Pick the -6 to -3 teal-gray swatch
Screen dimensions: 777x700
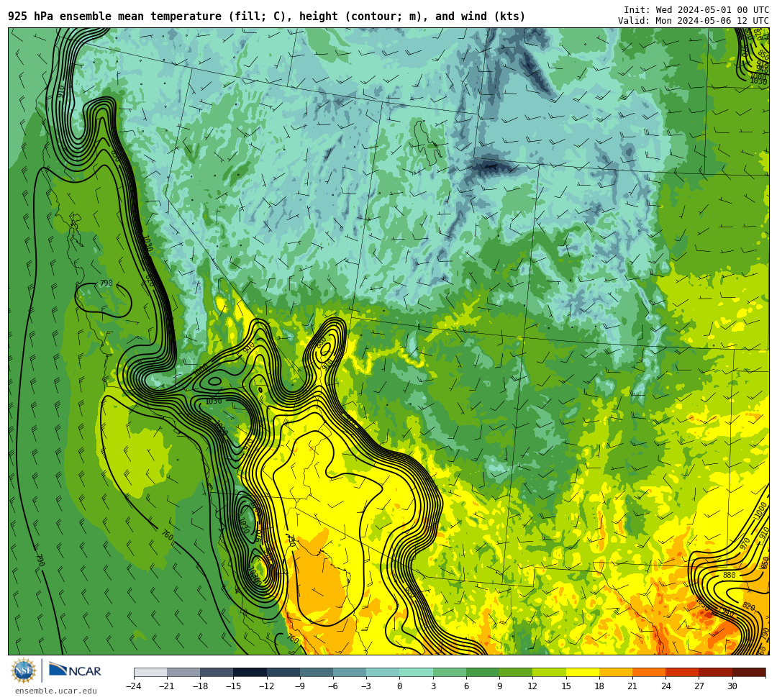pyautogui.click(x=350, y=672)
